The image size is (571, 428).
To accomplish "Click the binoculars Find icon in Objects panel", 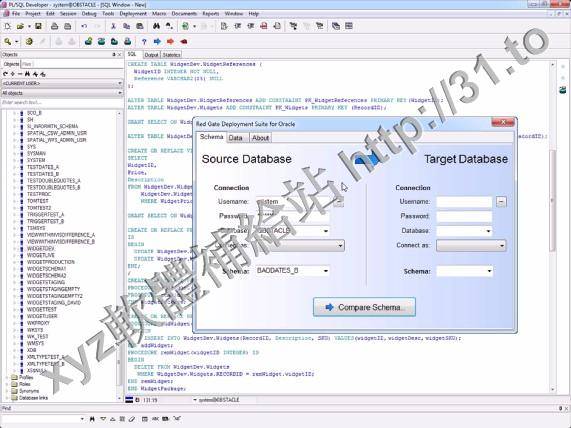I will point(27,74).
